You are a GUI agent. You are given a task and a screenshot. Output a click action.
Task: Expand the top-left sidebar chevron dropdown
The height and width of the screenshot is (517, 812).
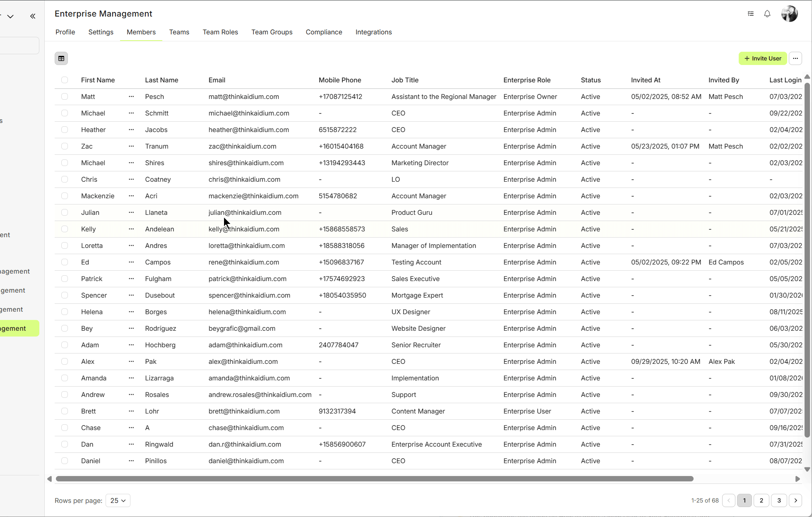coord(10,16)
